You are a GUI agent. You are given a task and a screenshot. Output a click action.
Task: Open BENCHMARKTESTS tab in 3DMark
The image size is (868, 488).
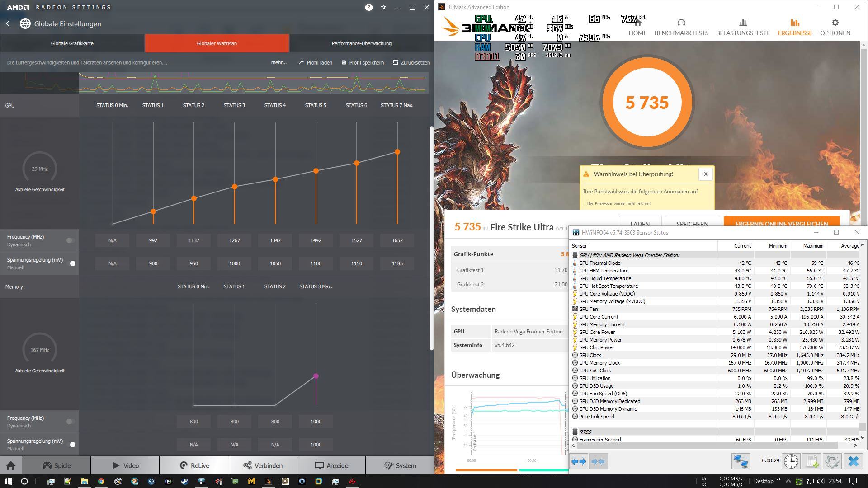[681, 27]
